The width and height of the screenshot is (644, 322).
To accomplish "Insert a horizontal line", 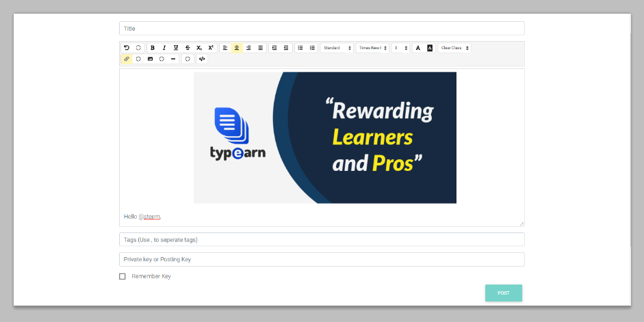I will 173,59.
